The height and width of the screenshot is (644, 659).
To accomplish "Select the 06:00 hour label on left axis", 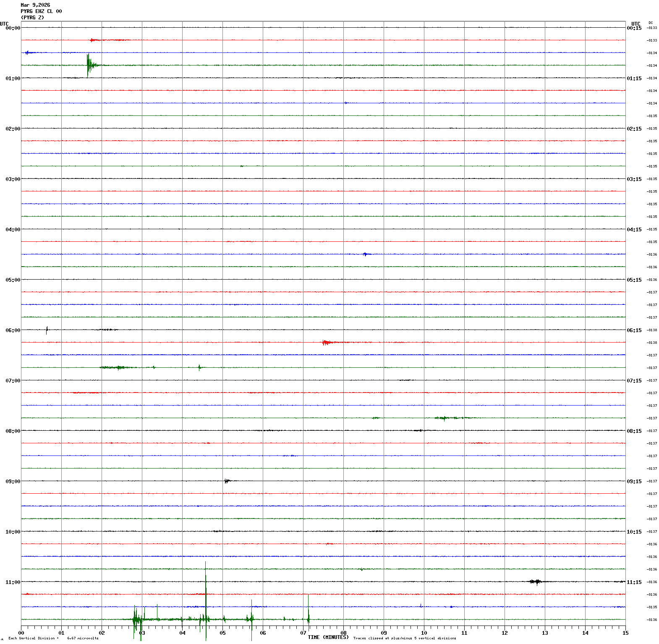I will pyautogui.click(x=13, y=330).
